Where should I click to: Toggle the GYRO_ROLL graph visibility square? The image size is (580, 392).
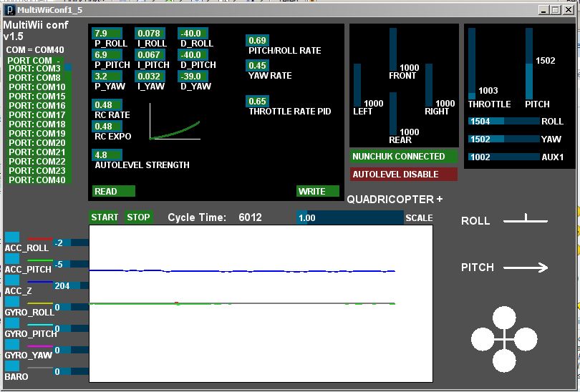coord(12,302)
